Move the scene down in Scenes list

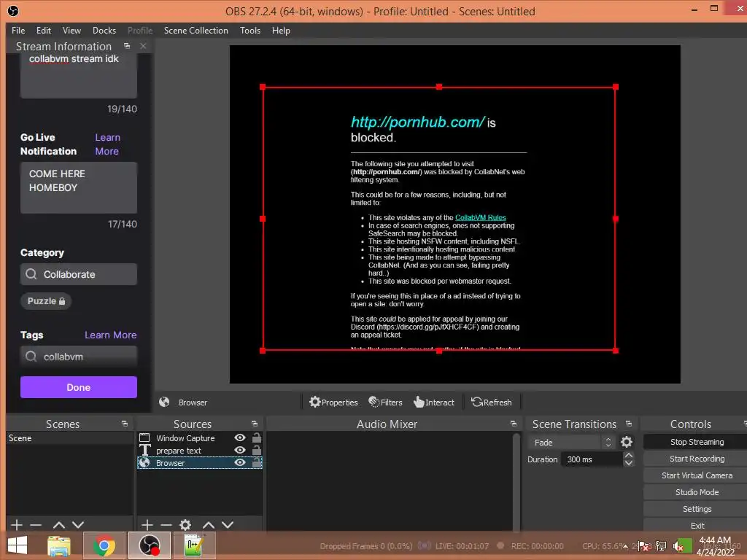point(78,525)
